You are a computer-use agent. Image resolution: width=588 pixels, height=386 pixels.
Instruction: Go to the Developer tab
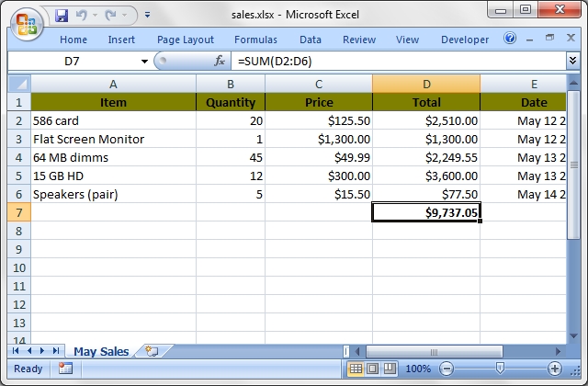(x=465, y=40)
